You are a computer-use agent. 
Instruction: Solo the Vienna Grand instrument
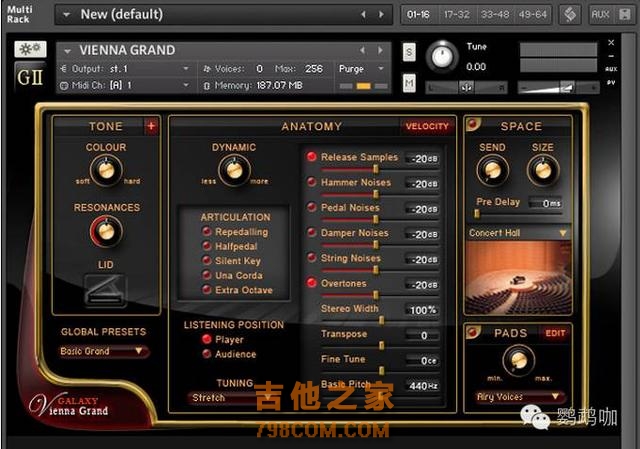click(x=409, y=52)
